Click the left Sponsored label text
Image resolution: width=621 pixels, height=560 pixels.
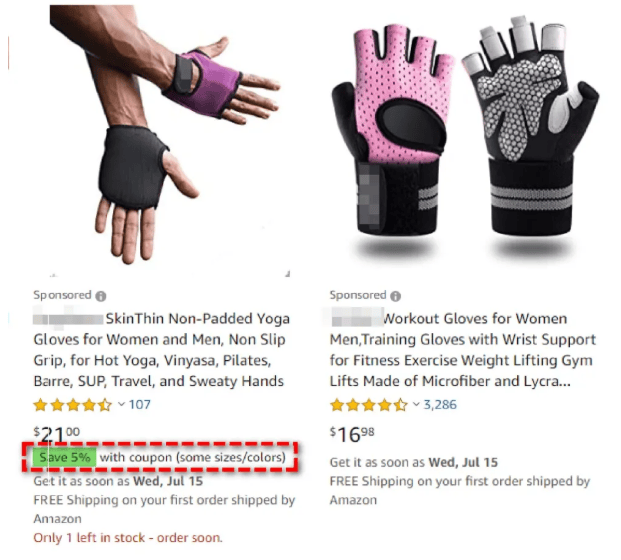62,295
